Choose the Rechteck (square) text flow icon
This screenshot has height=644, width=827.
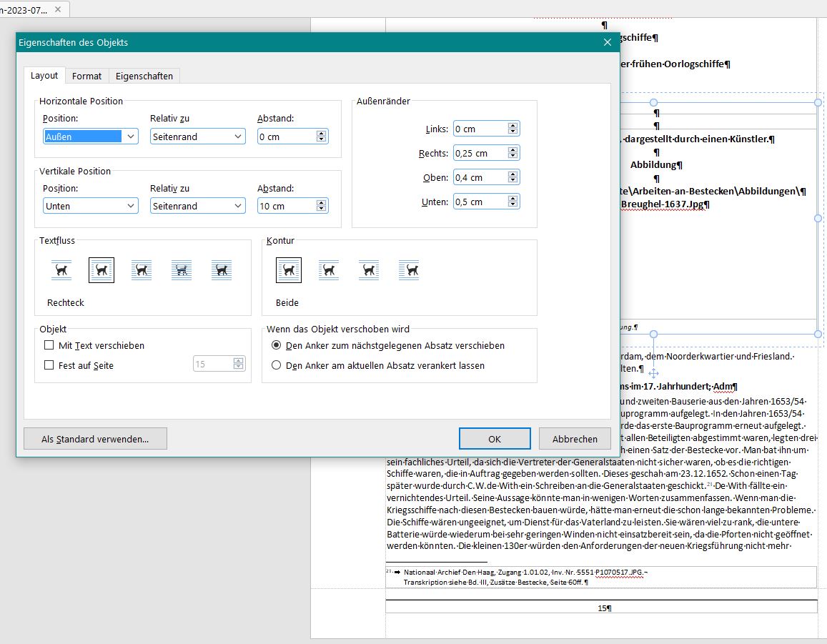click(101, 270)
